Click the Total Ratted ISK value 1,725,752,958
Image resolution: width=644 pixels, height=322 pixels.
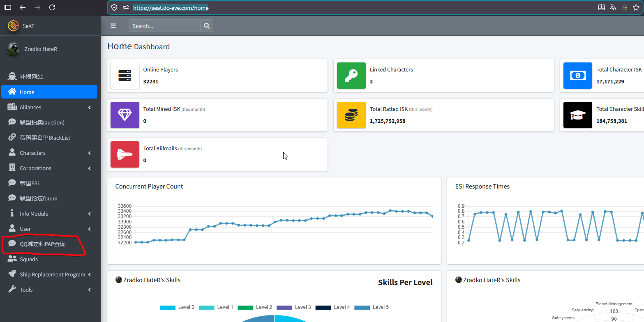point(388,121)
